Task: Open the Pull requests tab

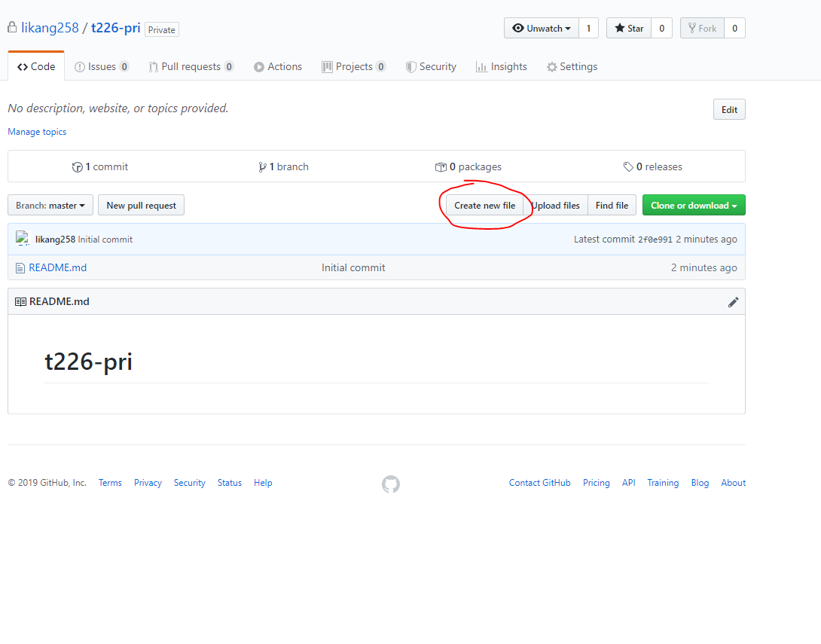Action: tap(191, 66)
